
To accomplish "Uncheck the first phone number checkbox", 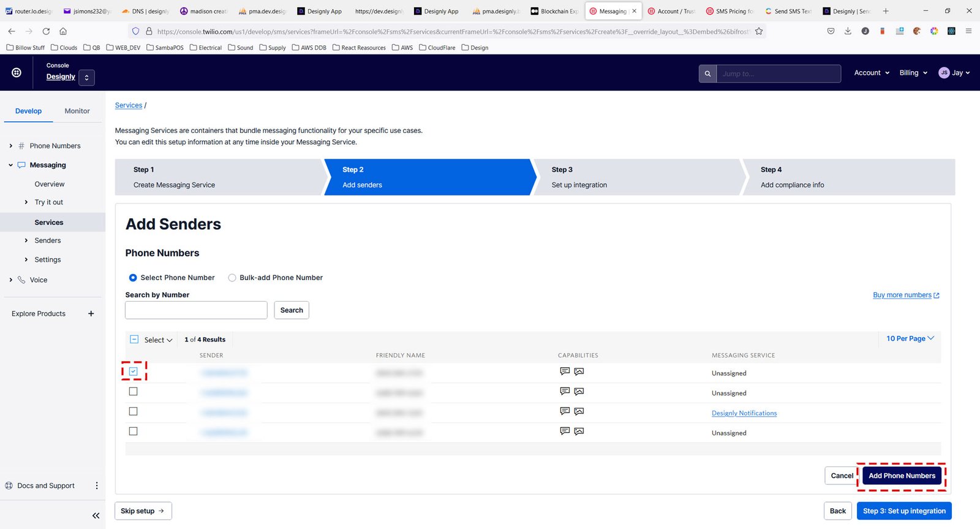I will click(134, 371).
